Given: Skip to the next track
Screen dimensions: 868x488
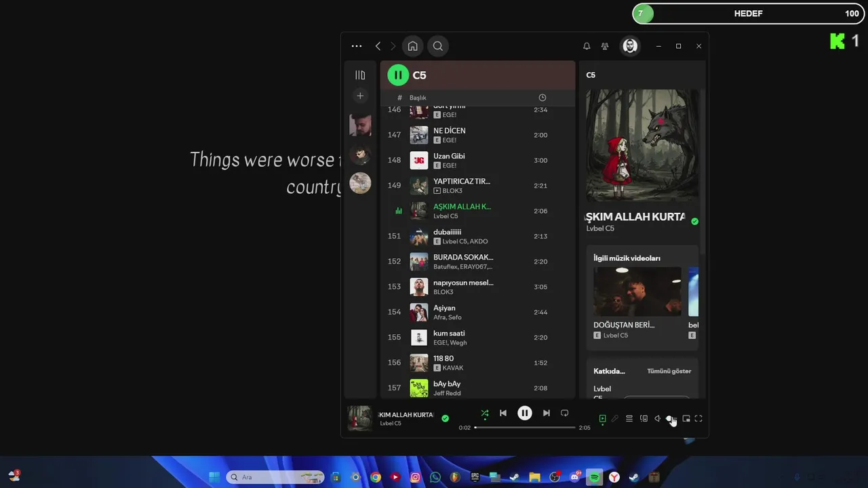Looking at the screenshot, I should point(546,413).
